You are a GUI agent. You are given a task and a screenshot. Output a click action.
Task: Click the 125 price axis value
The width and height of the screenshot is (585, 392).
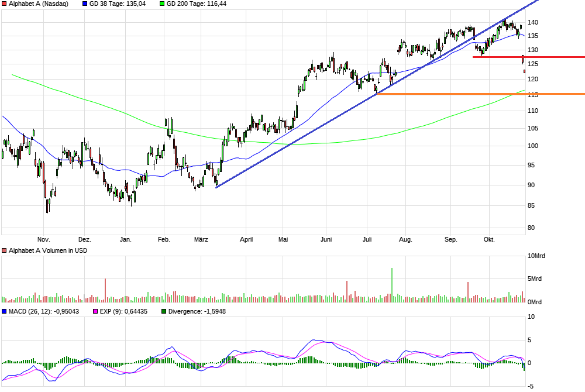click(533, 64)
